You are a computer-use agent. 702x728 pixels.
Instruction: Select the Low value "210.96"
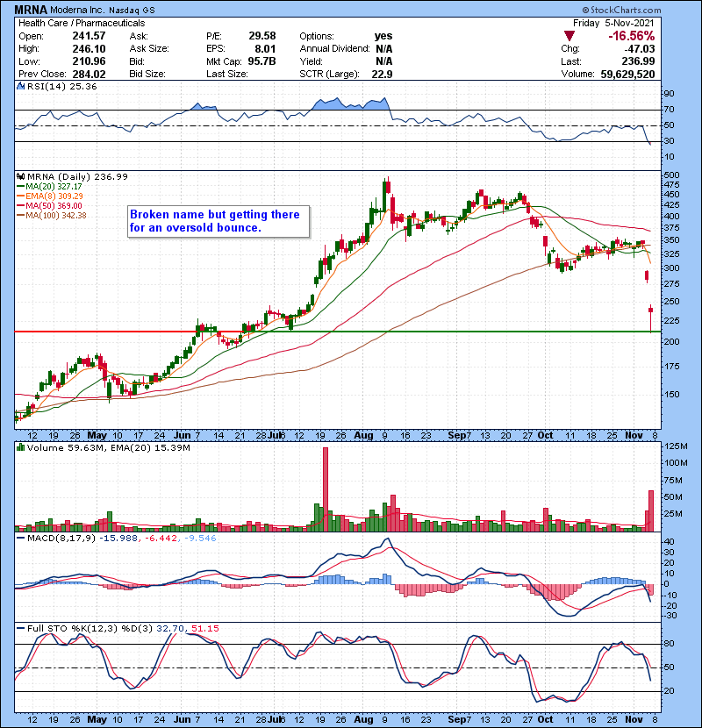[89, 61]
